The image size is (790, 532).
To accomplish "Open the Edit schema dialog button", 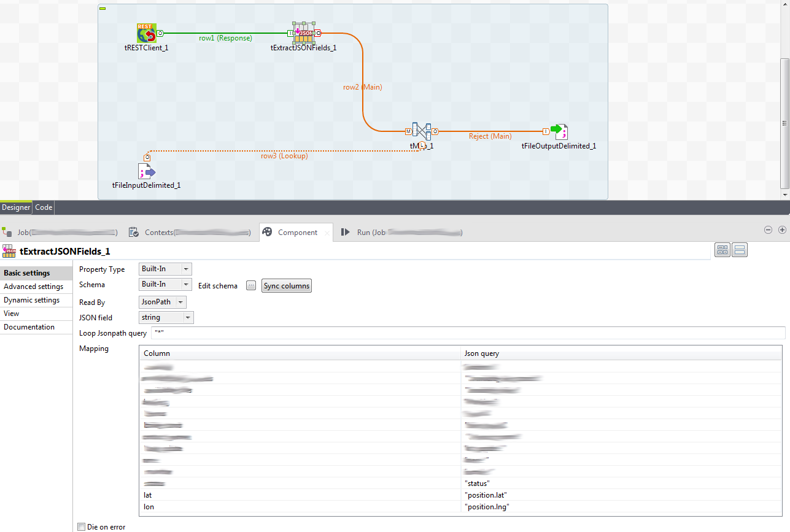I will point(251,285).
